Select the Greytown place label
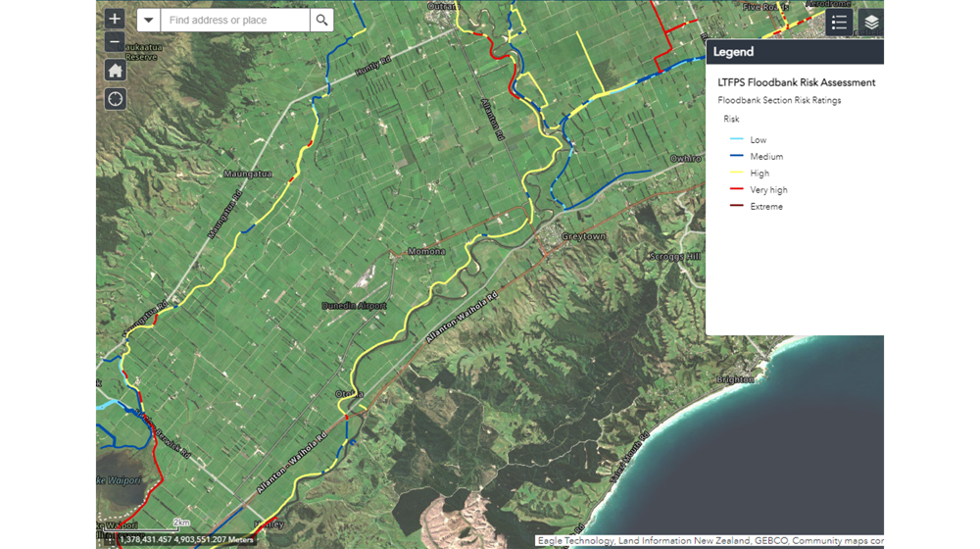The image size is (980, 549). pos(583,236)
